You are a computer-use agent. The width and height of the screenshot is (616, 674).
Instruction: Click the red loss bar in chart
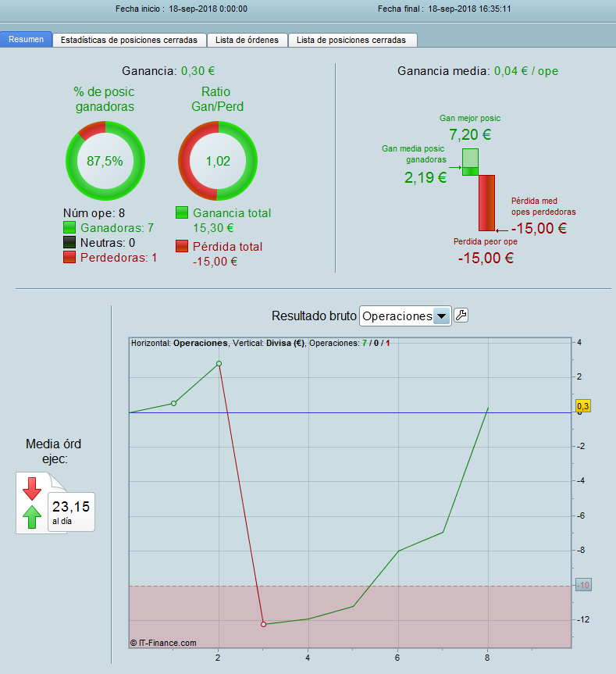[486, 203]
